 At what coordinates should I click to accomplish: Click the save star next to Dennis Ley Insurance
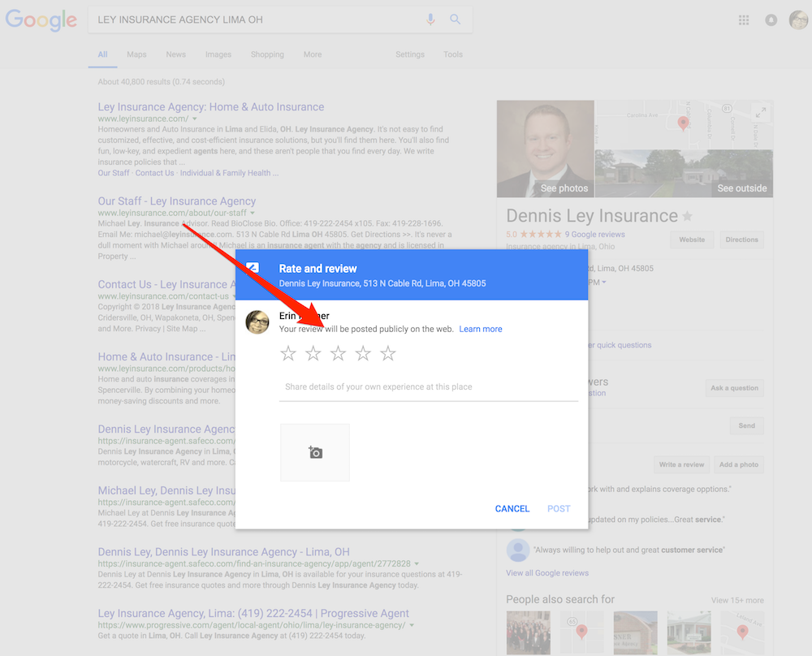point(687,217)
